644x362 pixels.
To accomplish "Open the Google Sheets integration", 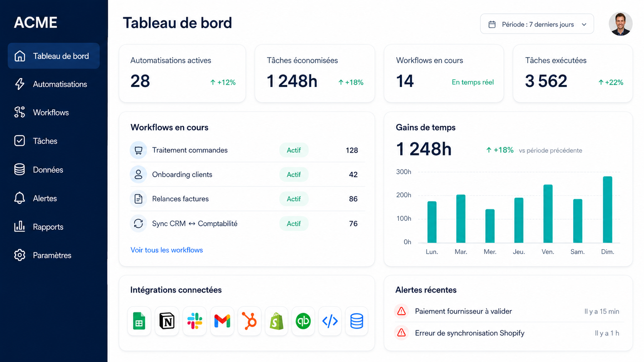I will click(139, 321).
